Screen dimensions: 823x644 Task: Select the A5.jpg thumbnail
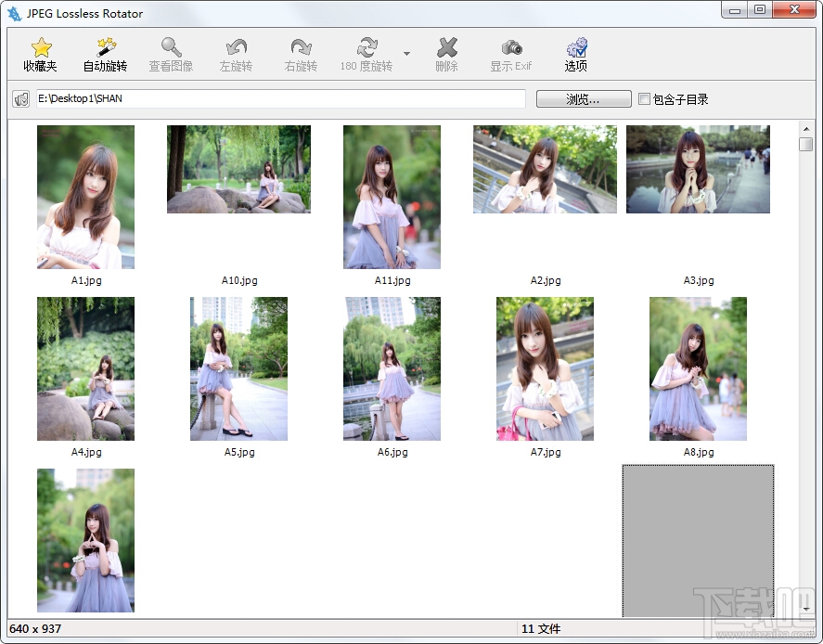click(238, 368)
